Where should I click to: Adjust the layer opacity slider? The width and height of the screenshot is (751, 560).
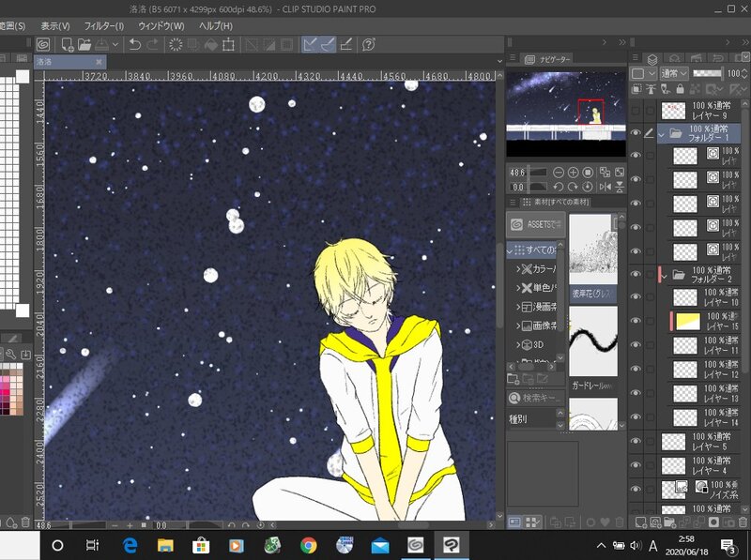[x=708, y=73]
